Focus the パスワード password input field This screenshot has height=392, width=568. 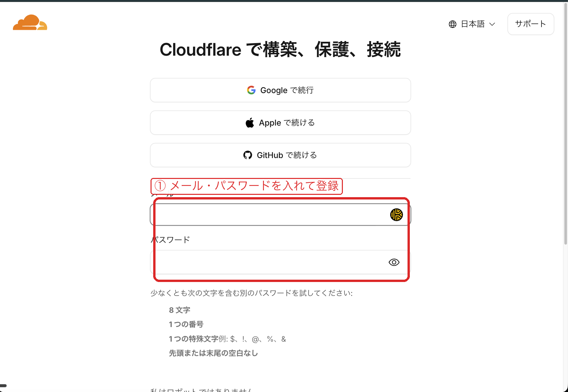(281, 262)
